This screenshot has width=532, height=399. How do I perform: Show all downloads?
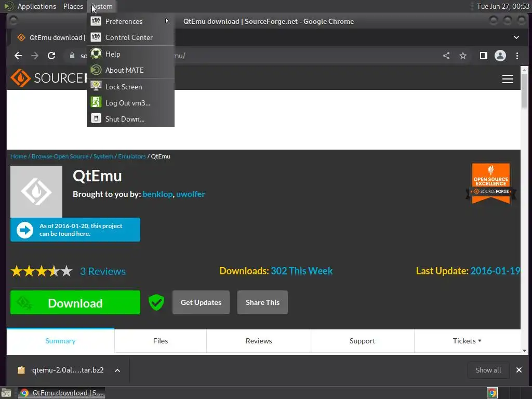(488, 370)
